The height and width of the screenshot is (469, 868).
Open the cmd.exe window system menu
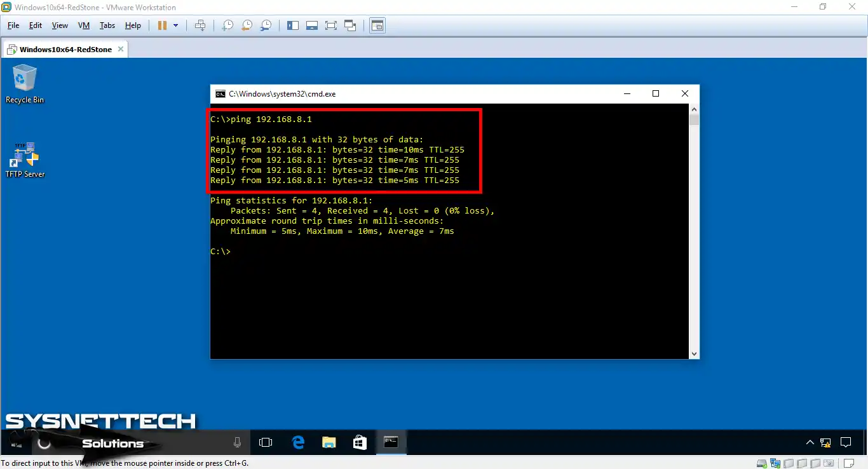pyautogui.click(x=220, y=93)
